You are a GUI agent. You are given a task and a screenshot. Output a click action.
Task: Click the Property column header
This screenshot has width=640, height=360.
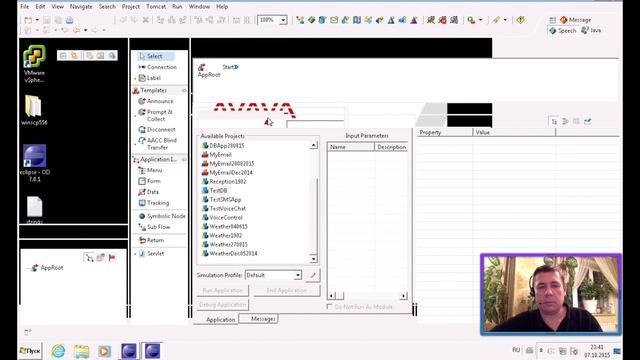pyautogui.click(x=444, y=133)
